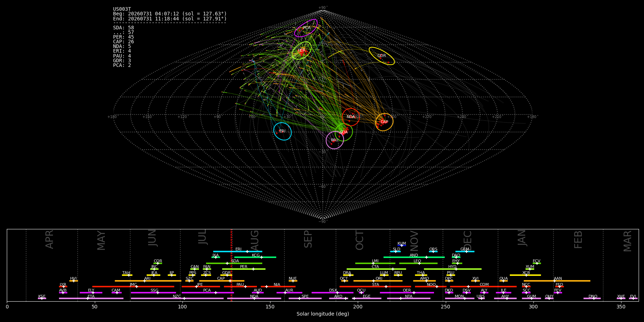Click the KUM shower marker at top
The image size is (644, 322).
[402, 245]
